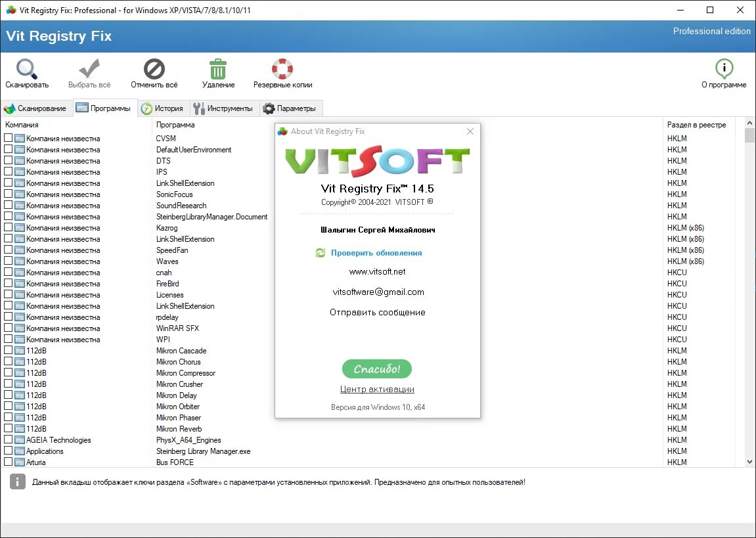Enable checkbox for PhysX_A64_Engines row

click(x=8, y=439)
